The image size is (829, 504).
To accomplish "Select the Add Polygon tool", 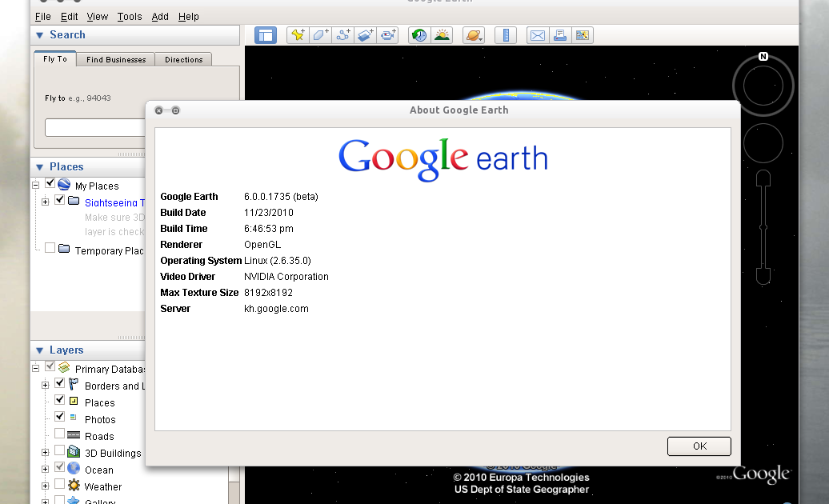I will click(320, 34).
